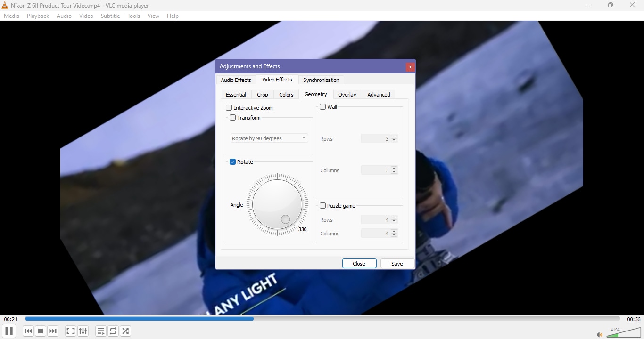Increase puzzle game columns value

click(x=395, y=231)
